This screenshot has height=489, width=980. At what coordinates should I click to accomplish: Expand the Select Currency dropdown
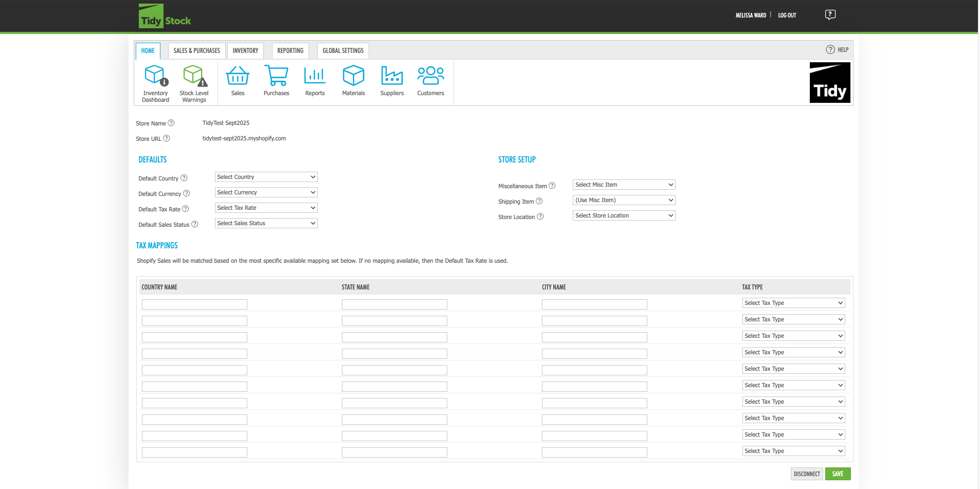[266, 192]
